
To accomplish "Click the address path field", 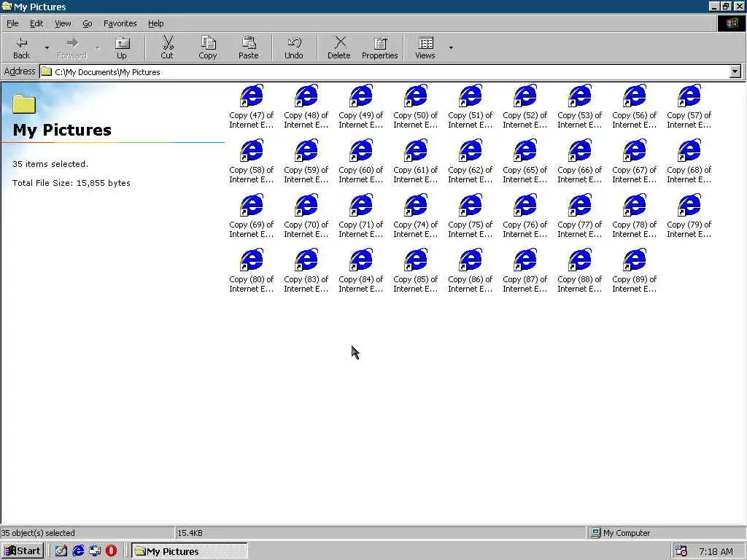I will 385,72.
